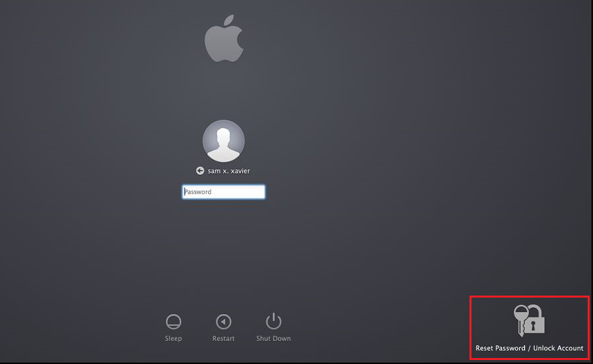593x364 pixels.
Task: Click the key part of the reset icon
Action: (520, 318)
